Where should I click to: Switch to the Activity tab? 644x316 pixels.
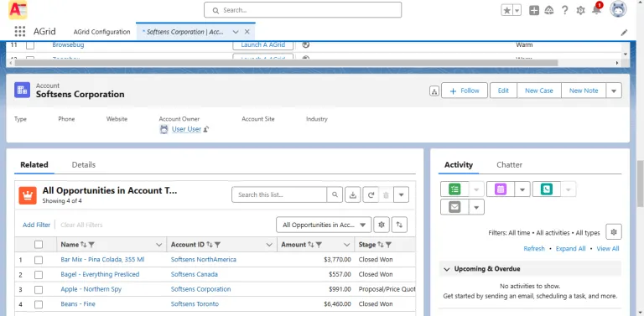459,164
